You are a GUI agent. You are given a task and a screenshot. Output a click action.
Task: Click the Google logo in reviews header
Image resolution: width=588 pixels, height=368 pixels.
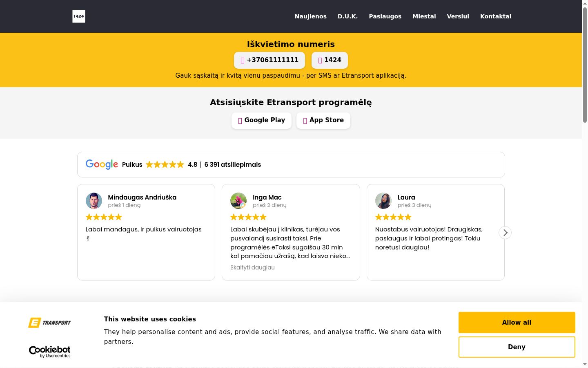102,164
